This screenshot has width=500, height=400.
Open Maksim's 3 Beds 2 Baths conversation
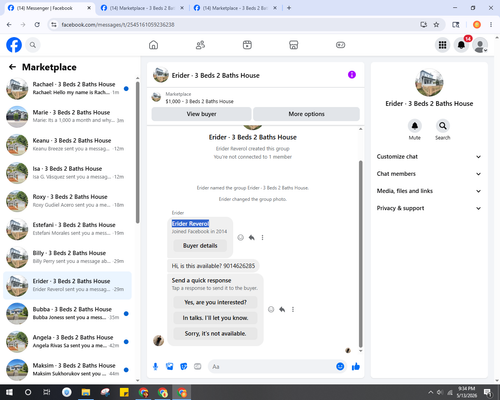click(x=67, y=370)
